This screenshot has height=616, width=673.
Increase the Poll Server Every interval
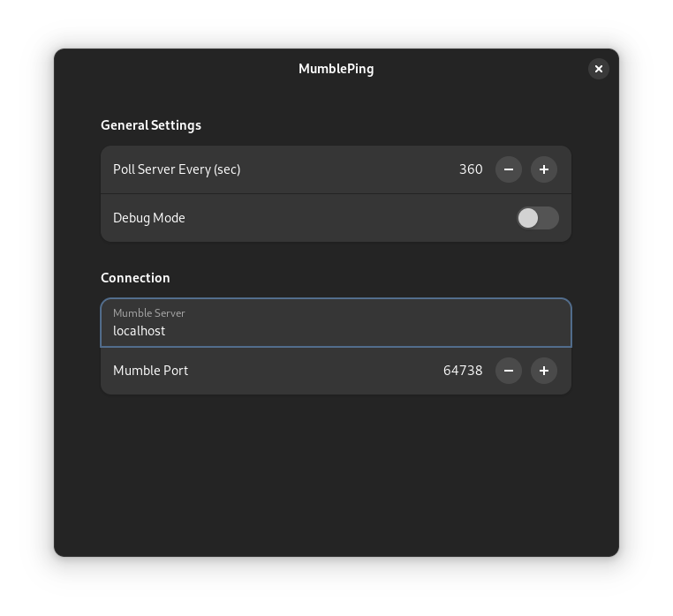pos(544,169)
